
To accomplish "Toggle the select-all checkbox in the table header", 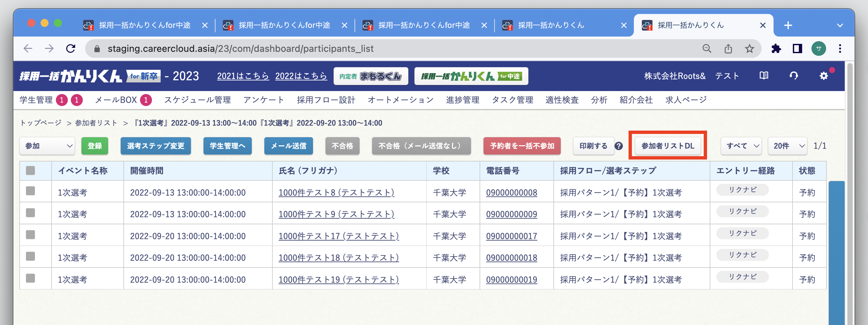I will pos(30,171).
